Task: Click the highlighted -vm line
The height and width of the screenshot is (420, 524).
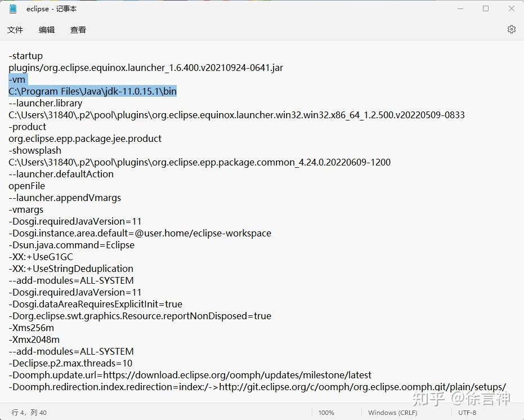Action: [17, 79]
